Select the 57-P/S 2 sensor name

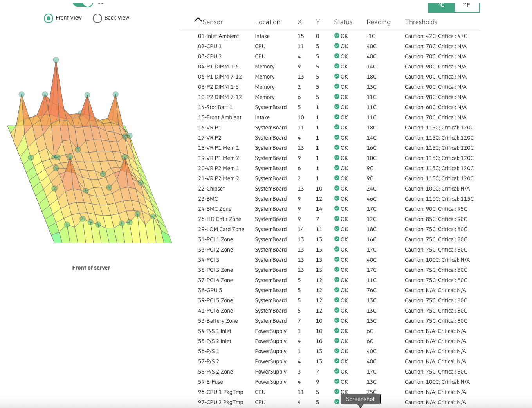tap(209, 361)
